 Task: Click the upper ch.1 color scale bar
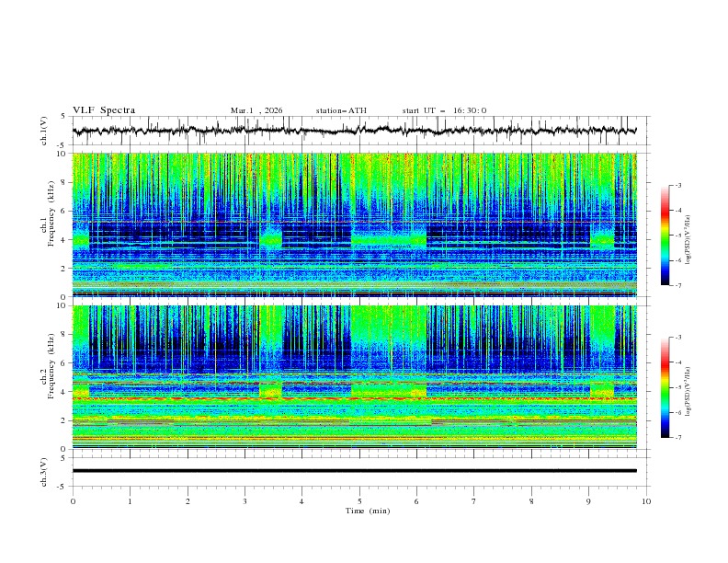point(665,236)
